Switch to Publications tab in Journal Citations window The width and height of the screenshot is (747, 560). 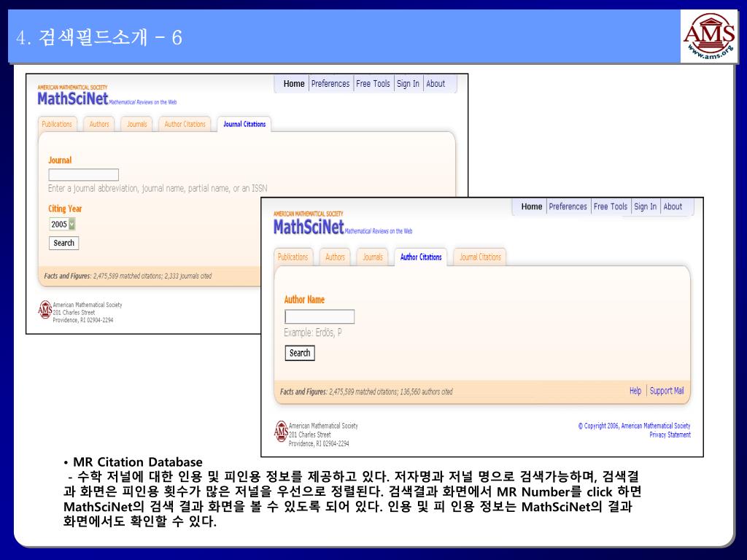pos(57,124)
